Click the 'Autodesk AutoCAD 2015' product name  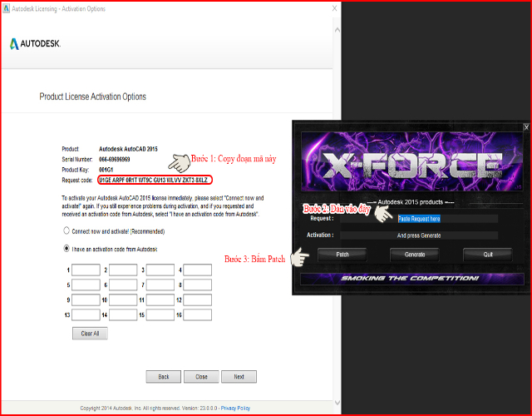pos(128,149)
